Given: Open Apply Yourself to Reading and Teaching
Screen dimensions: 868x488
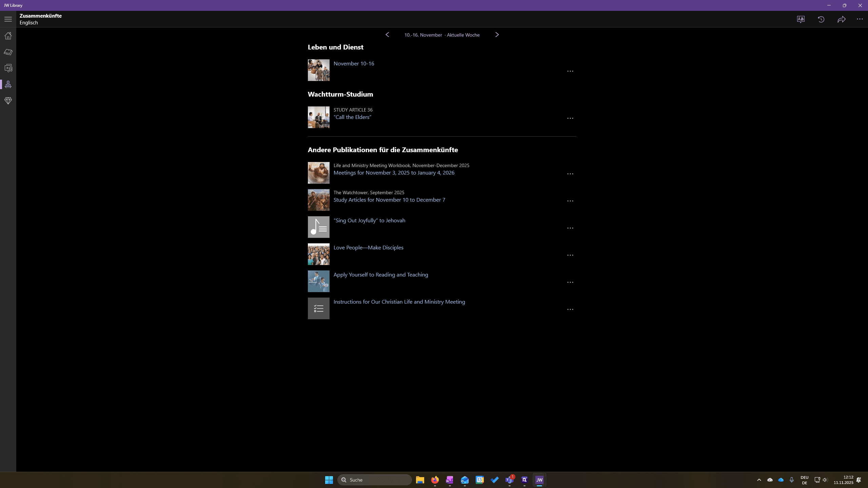Looking at the screenshot, I should tap(381, 275).
